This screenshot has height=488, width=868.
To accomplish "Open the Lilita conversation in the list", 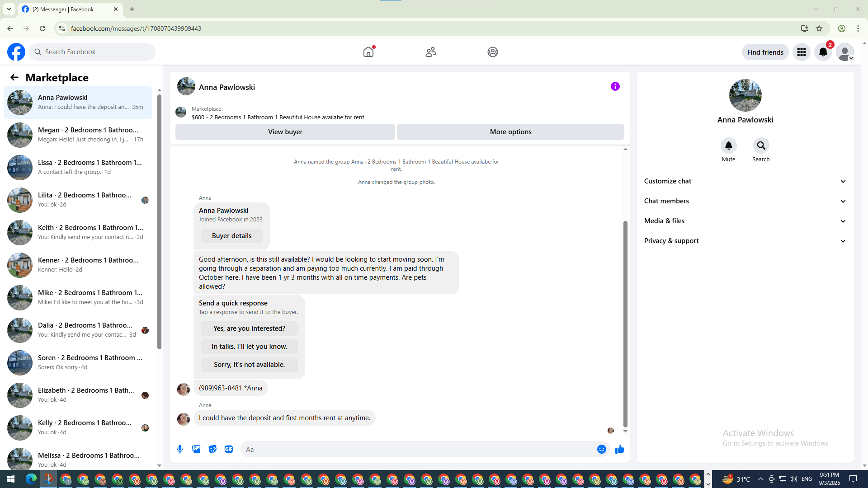I will point(78,200).
